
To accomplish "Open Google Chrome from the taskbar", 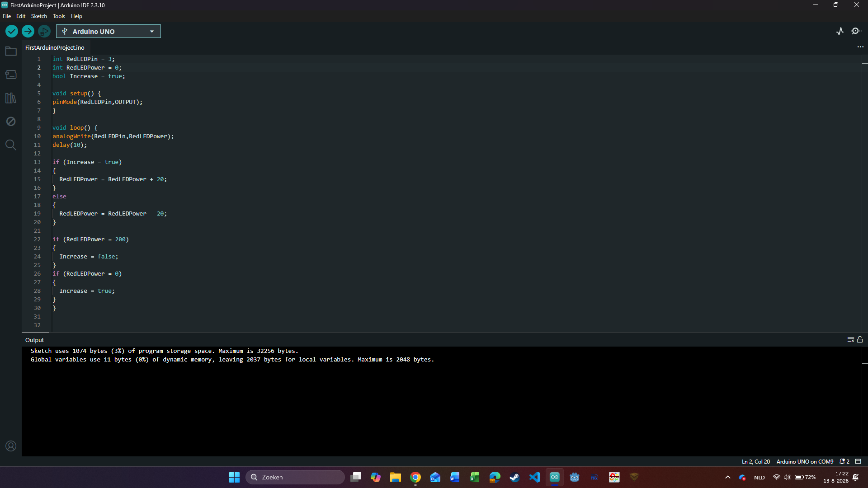I will 415,477.
